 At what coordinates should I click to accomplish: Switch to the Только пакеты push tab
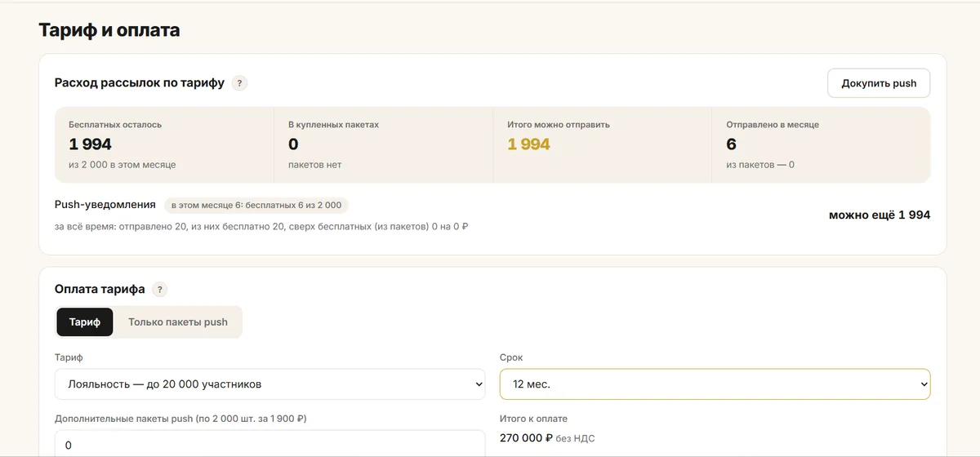tap(178, 322)
